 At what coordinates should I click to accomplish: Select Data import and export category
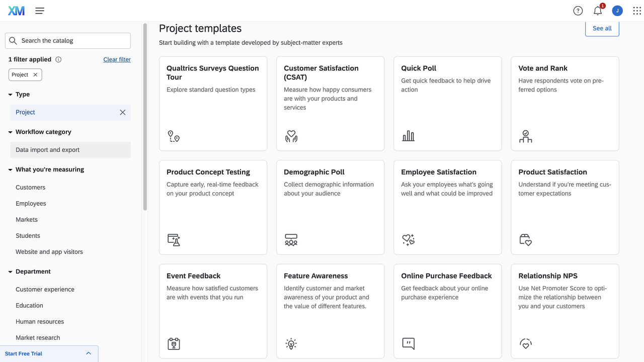[x=48, y=150]
